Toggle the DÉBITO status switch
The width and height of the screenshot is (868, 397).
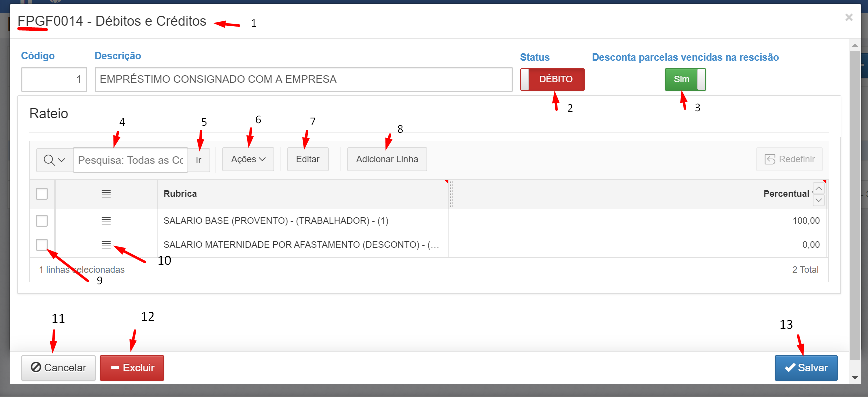552,79
